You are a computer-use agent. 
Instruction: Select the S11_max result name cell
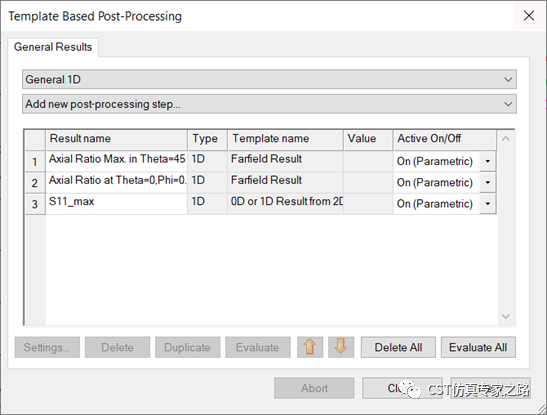pos(117,204)
